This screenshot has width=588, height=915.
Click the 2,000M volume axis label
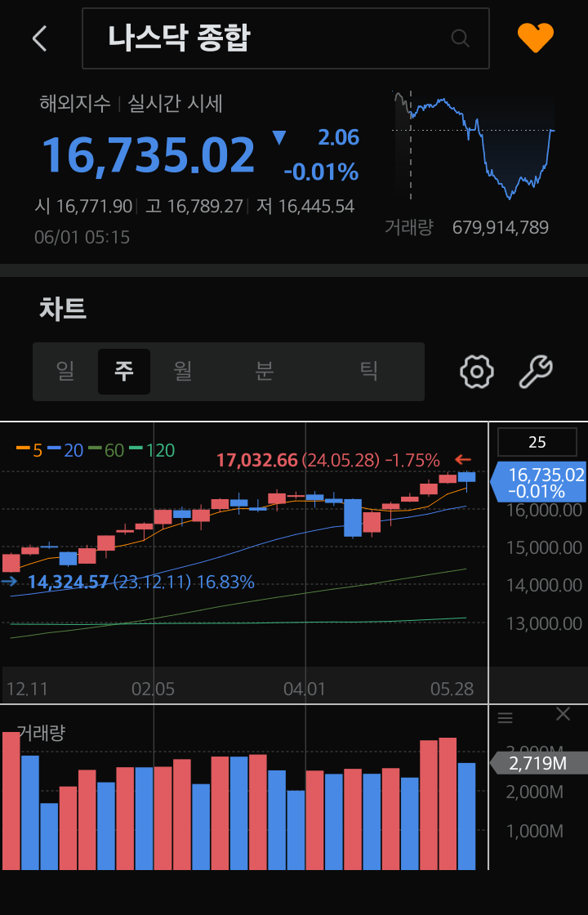click(x=534, y=793)
